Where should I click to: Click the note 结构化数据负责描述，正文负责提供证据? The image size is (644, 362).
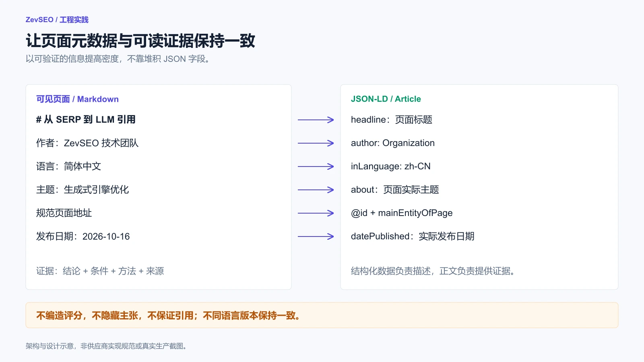[x=433, y=271]
